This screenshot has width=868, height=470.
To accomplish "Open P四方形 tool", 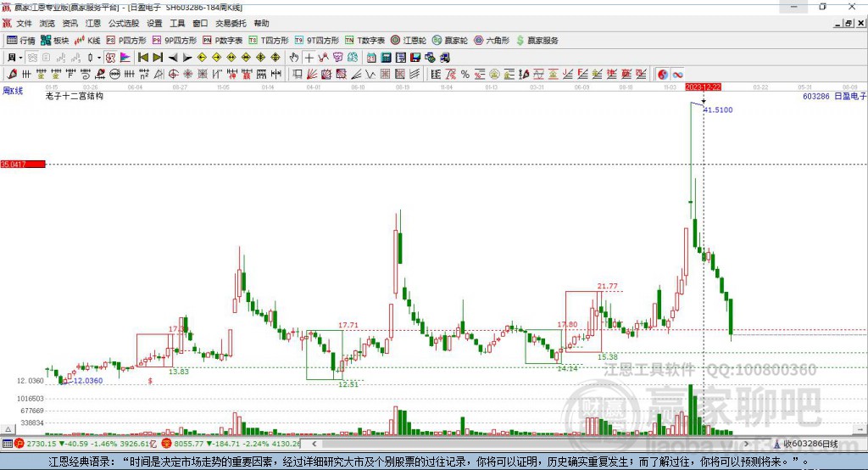I will [x=126, y=41].
